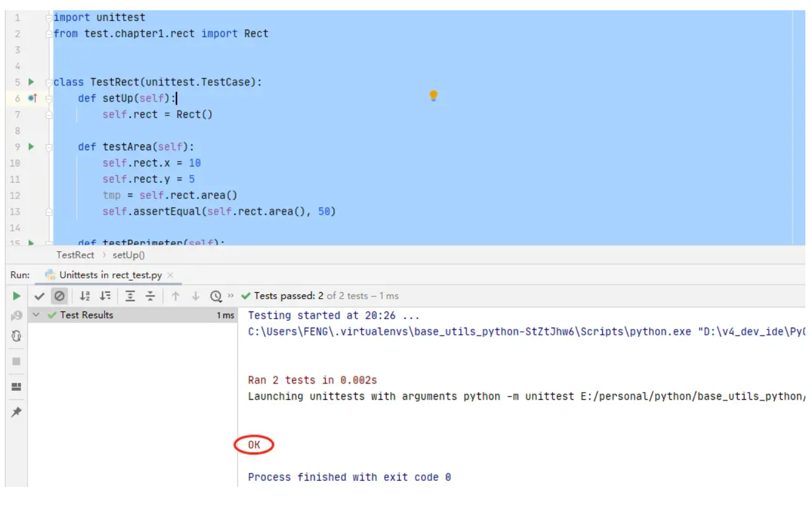Rerun the unit tests with green play button
This screenshot has height=517, width=812.
click(x=16, y=296)
